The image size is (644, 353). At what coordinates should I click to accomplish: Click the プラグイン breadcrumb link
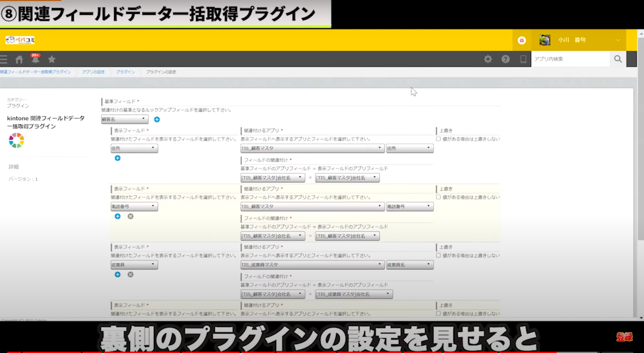[x=125, y=72]
